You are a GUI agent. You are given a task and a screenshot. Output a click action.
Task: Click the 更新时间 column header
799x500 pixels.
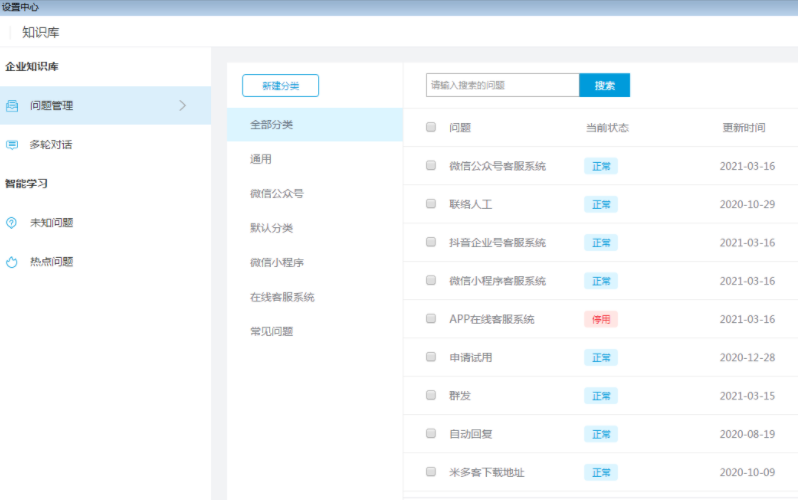[x=743, y=128]
